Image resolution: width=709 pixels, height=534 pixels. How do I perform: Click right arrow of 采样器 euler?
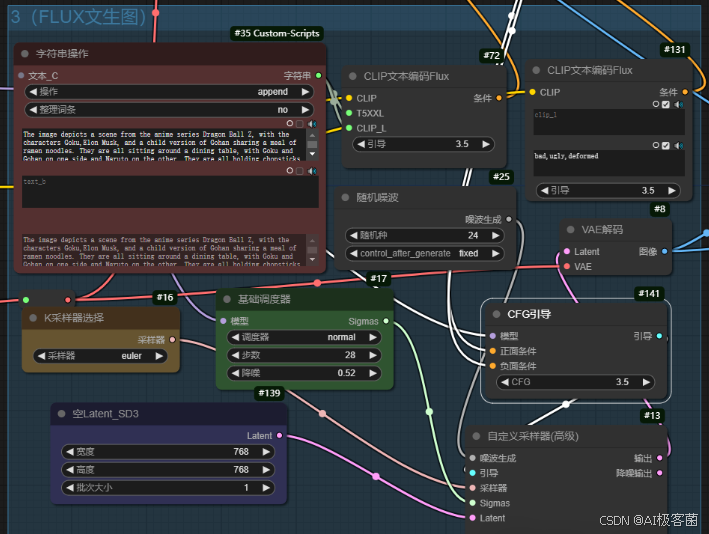tap(159, 356)
